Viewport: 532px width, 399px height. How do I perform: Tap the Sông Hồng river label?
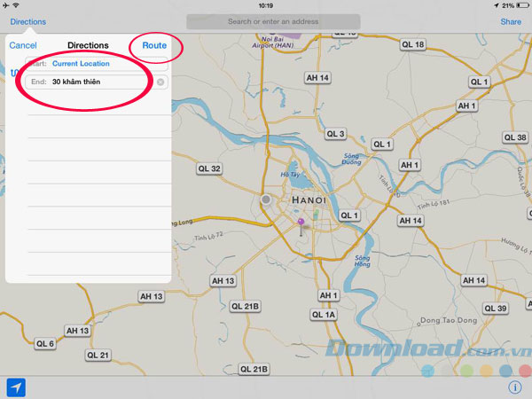pyautogui.click(x=362, y=261)
